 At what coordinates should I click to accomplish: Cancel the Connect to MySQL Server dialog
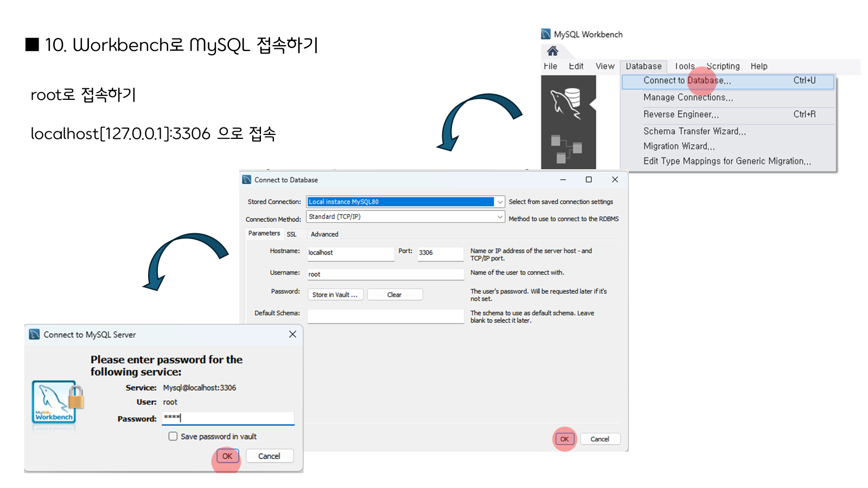(269, 456)
